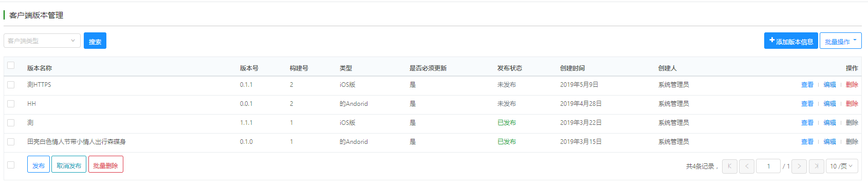The width and height of the screenshot is (868, 186).
Task: Open the 客户端类型 dropdown
Action: (42, 41)
